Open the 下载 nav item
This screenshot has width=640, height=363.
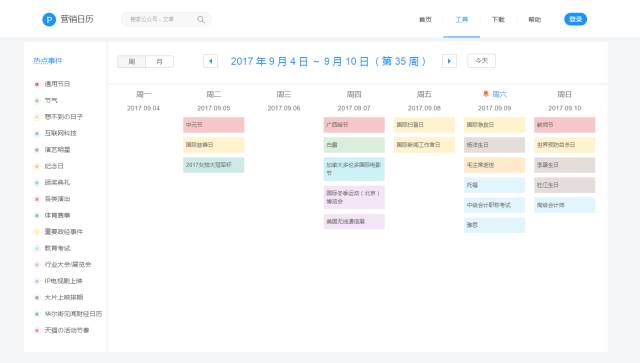click(498, 19)
